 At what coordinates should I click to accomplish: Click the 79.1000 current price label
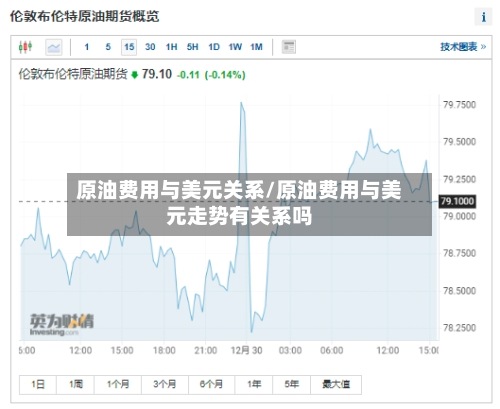(x=457, y=201)
